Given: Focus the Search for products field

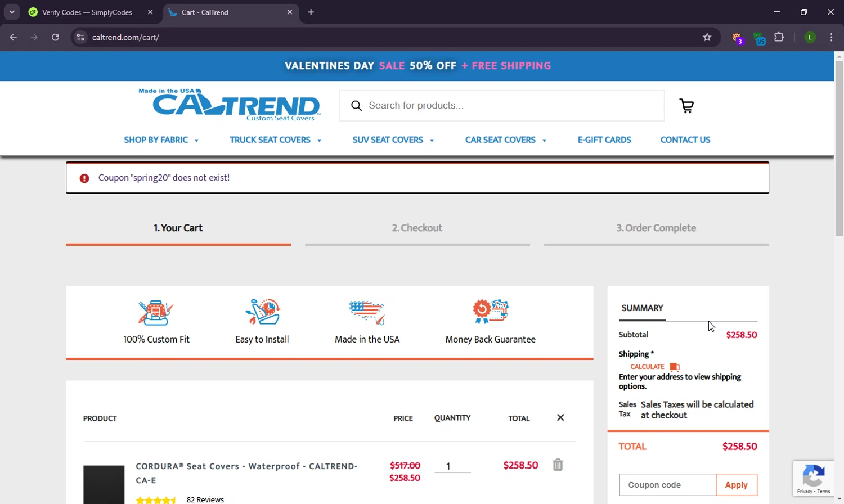Looking at the screenshot, I should [502, 106].
